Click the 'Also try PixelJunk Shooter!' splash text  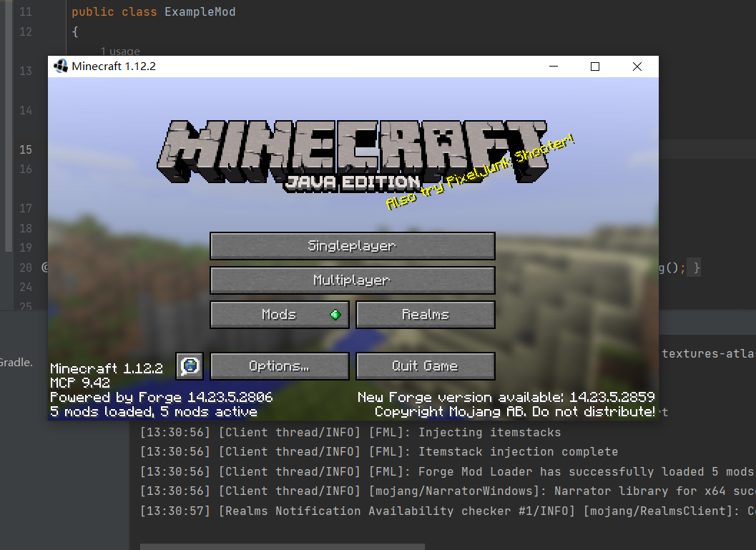coord(480,172)
